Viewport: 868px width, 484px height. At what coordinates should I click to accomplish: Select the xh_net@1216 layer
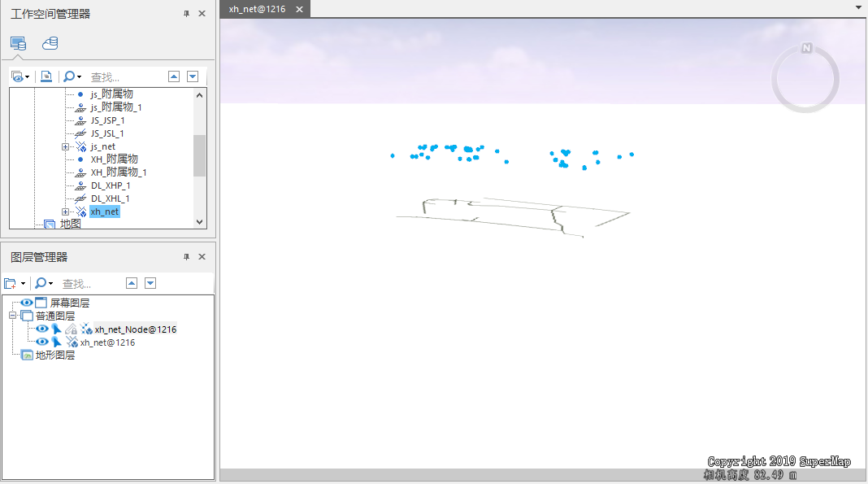point(107,342)
